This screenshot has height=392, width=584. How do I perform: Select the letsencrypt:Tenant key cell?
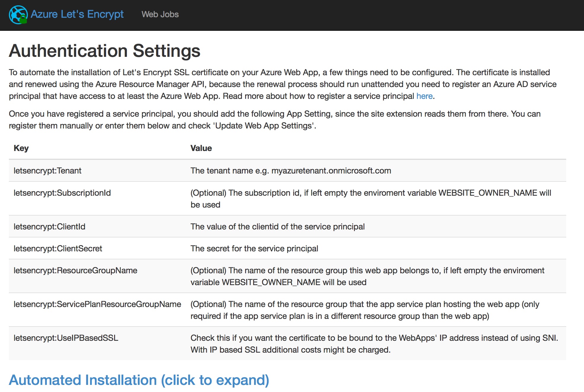click(x=47, y=171)
